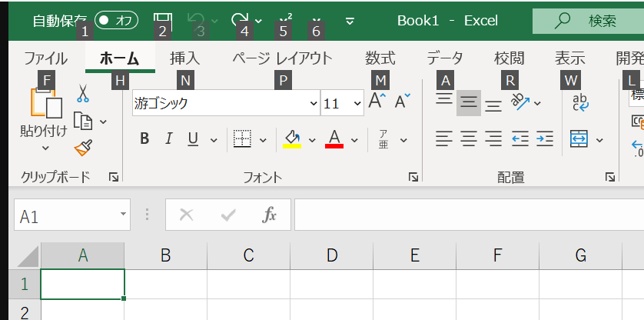Click the 検索 search box
The height and width of the screenshot is (320, 644).
click(x=588, y=21)
